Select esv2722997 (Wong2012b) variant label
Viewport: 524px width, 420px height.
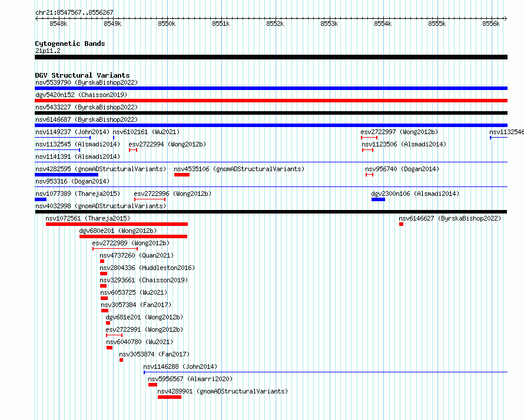click(399, 132)
